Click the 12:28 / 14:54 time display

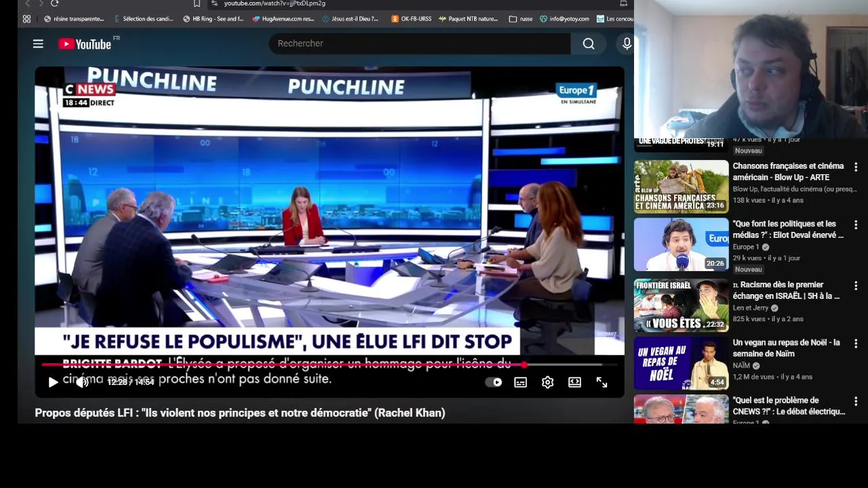coord(131,382)
